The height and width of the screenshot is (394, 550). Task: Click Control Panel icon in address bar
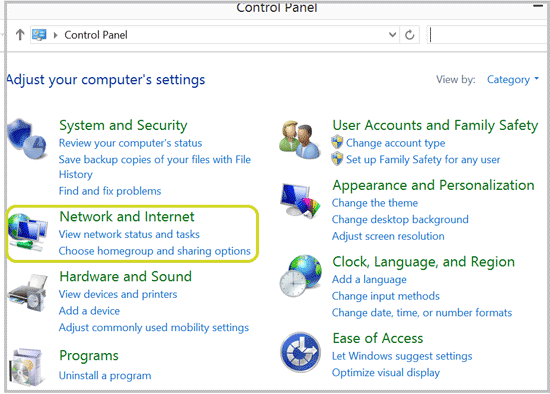39,35
